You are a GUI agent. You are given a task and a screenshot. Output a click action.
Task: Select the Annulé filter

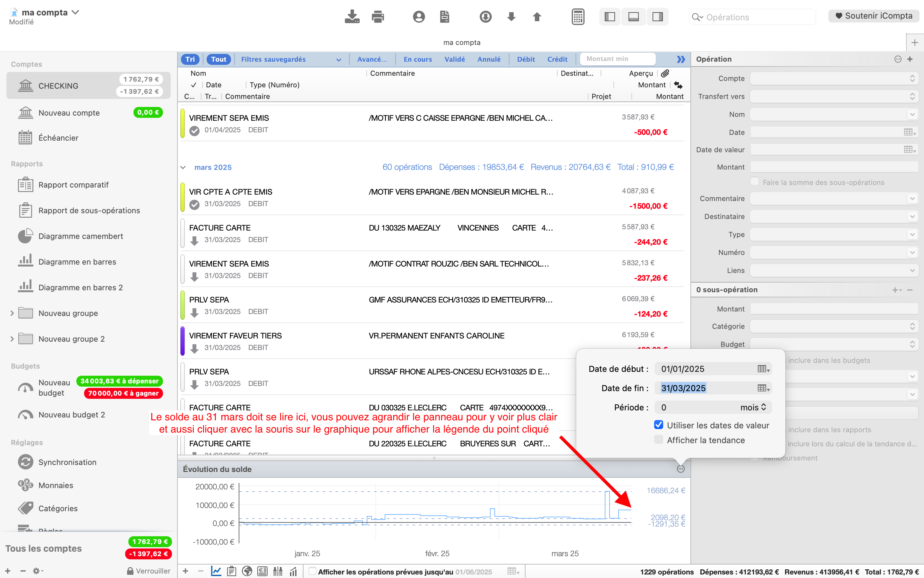[x=489, y=59]
